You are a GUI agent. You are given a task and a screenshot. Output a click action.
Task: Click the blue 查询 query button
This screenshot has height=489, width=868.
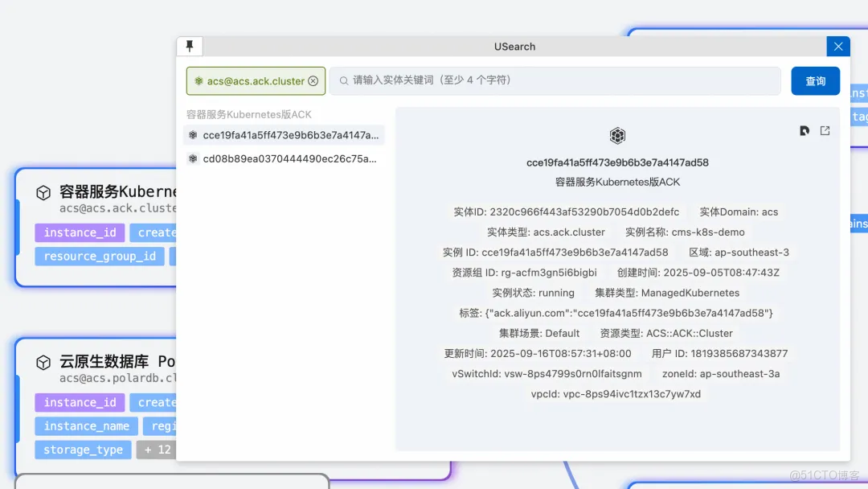815,80
